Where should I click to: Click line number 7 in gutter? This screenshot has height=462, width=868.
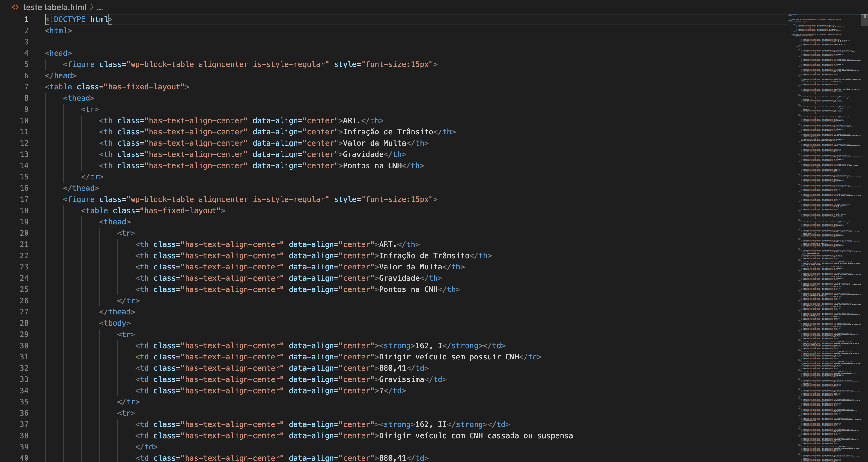(x=26, y=87)
